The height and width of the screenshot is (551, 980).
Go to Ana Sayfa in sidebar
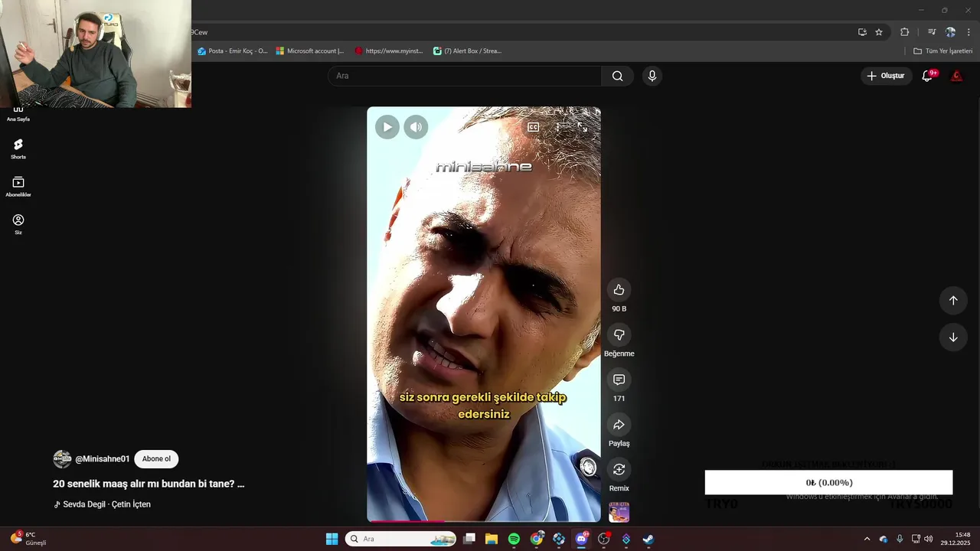pyautogui.click(x=18, y=113)
